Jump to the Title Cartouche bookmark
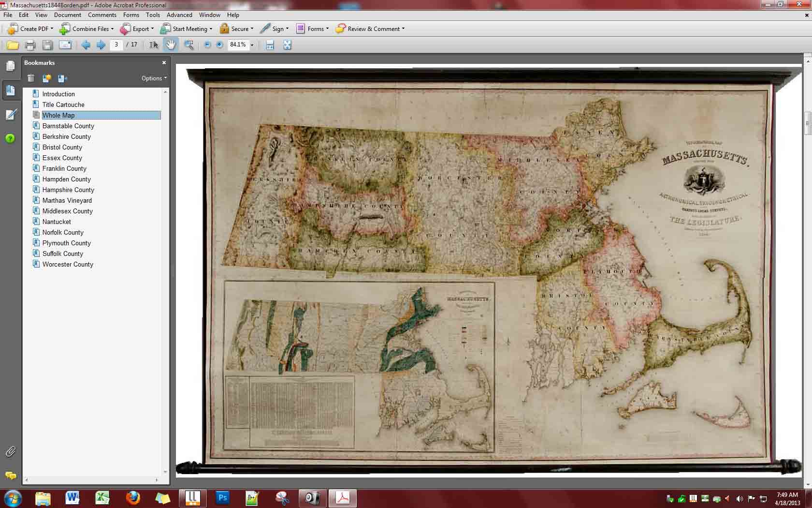This screenshot has width=812, height=508. coord(63,105)
